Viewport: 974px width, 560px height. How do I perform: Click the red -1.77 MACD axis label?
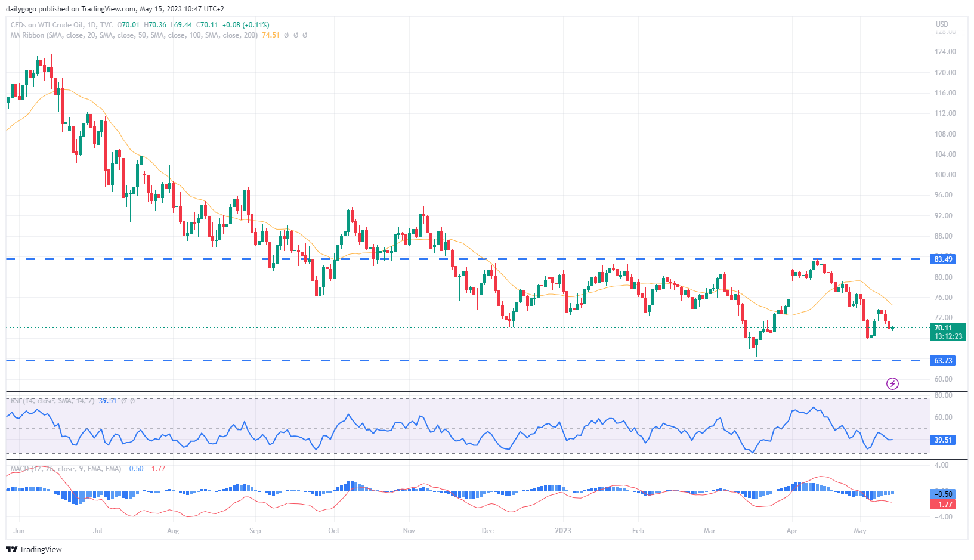pyautogui.click(x=944, y=505)
